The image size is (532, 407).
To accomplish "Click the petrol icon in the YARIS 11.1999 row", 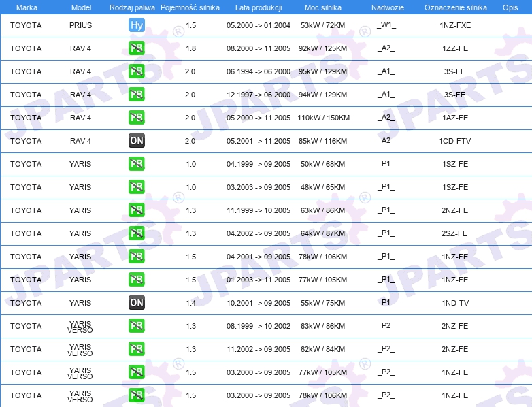I will (137, 210).
